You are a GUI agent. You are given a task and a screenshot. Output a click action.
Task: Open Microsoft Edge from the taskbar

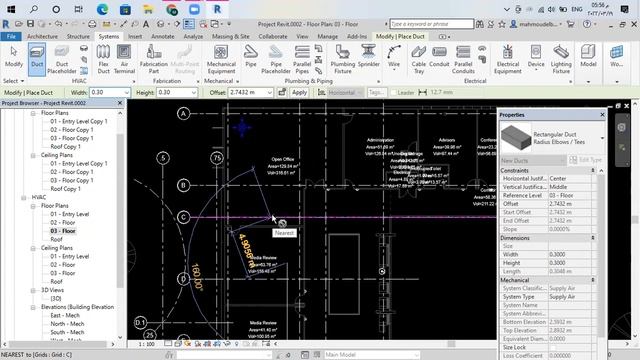pyautogui.click(x=102, y=9)
